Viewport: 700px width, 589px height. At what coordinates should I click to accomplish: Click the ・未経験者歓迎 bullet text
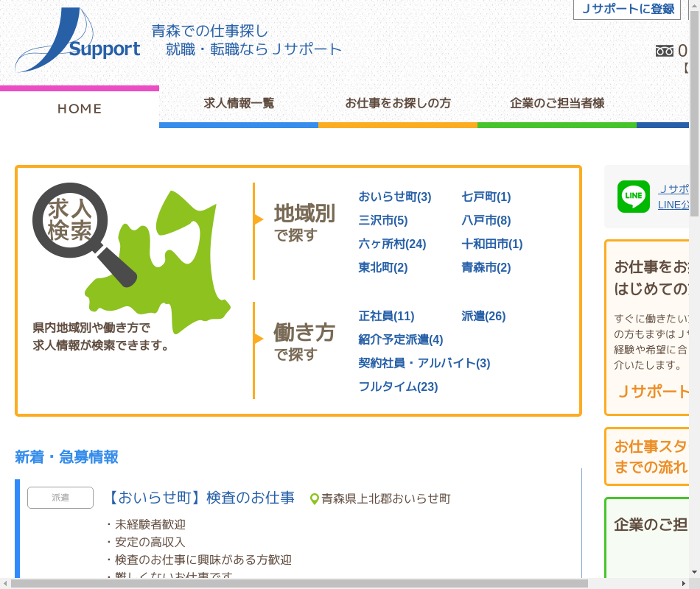pyautogui.click(x=146, y=524)
